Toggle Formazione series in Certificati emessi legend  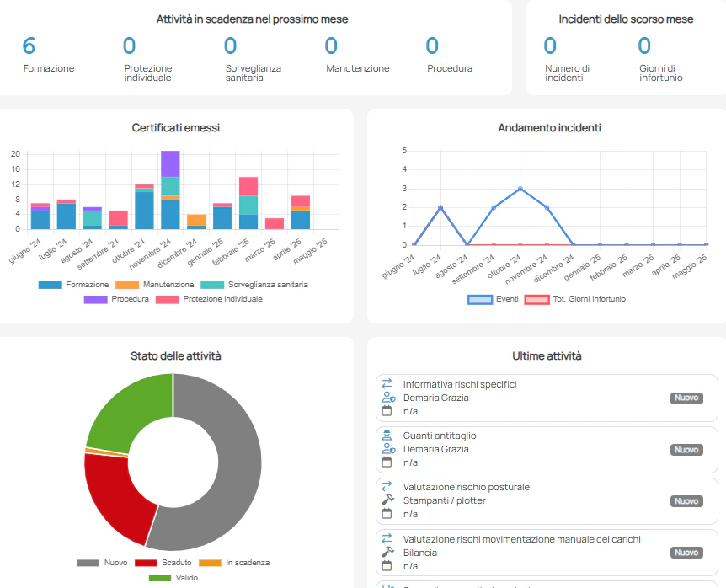pos(74,285)
